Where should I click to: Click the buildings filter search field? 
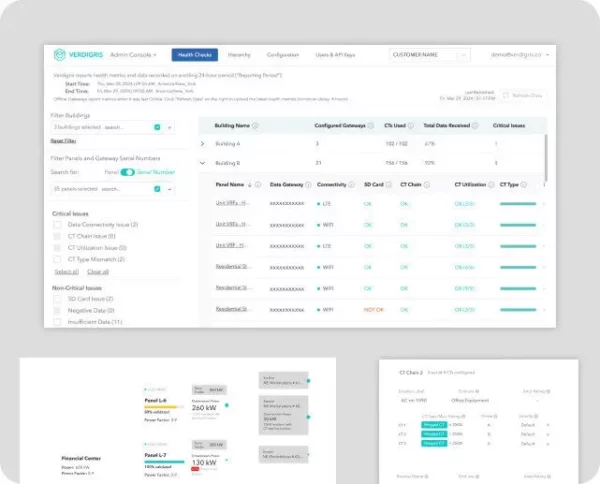tap(113, 127)
